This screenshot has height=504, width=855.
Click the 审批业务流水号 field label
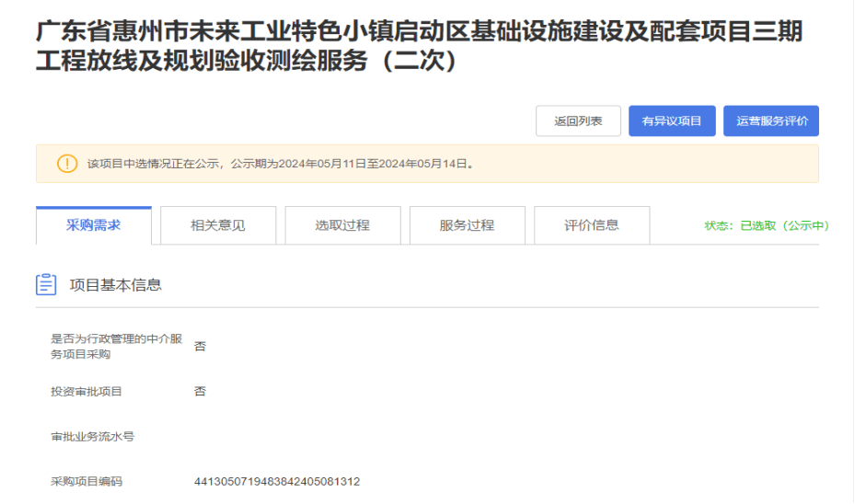pyautogui.click(x=92, y=436)
